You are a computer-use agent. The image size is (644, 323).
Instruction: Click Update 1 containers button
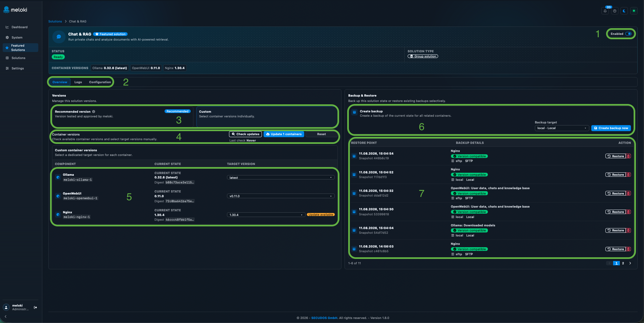pos(284,134)
